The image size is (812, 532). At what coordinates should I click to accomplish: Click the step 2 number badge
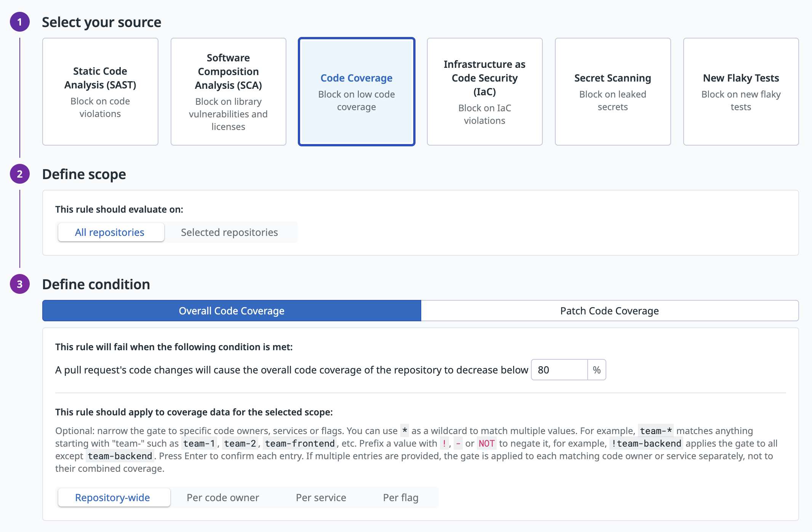tap(20, 174)
